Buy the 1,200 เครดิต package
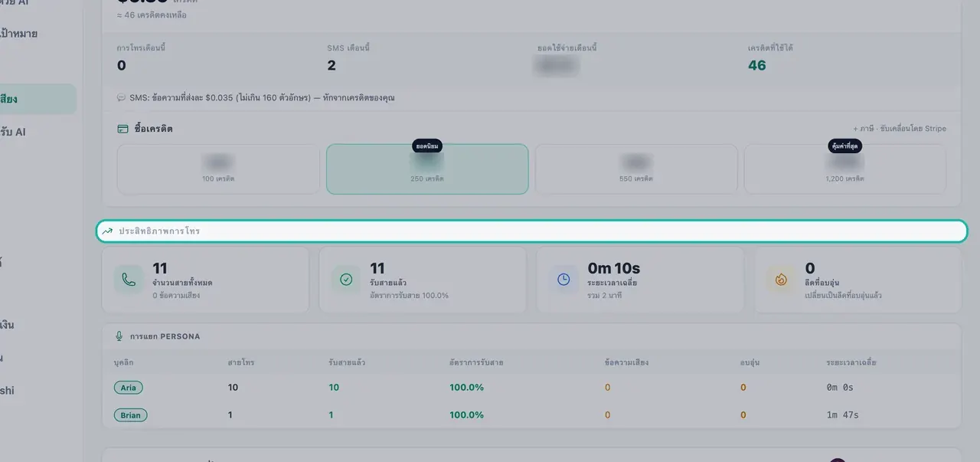Screen dimensions: 980x462 pyautogui.click(x=845, y=169)
